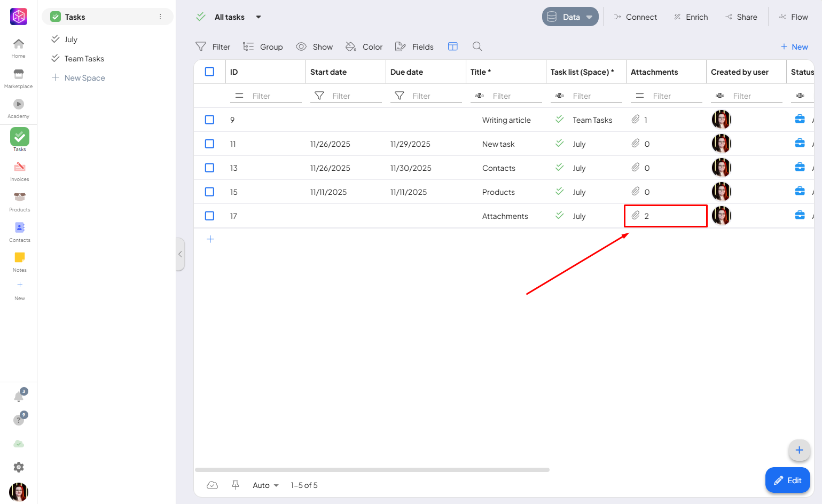This screenshot has height=504, width=822.
Task: Click the pin icon in footer
Action: 235,485
